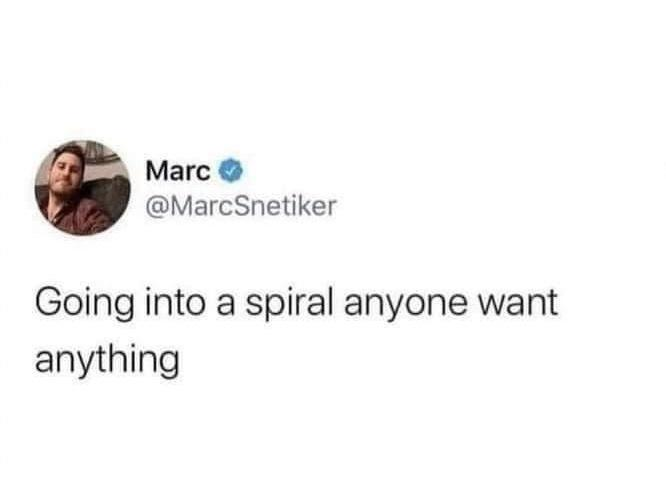666x489 pixels.
Task: Click the blue verified badge beside Marc
Action: coord(231,171)
